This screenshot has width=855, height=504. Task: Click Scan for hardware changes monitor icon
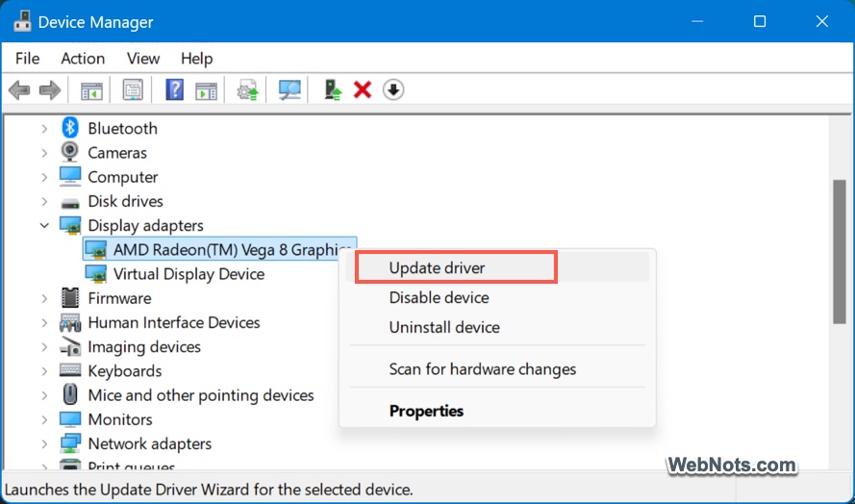(x=289, y=90)
